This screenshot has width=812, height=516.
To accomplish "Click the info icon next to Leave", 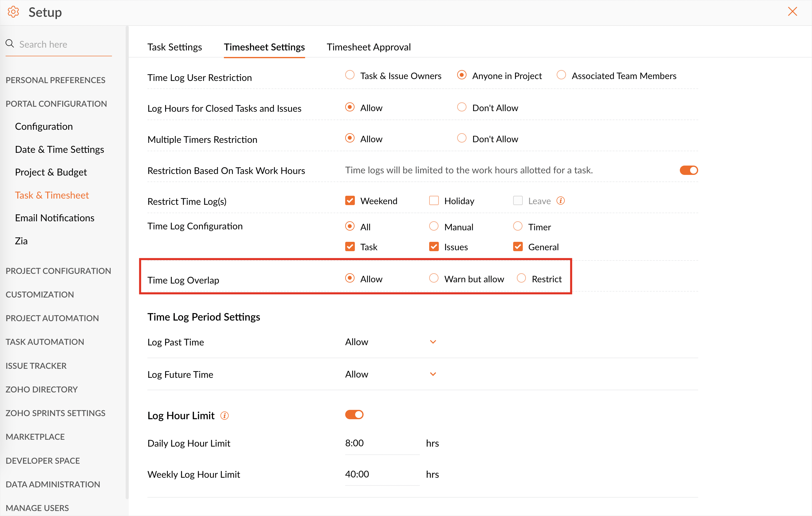I will tap(560, 201).
